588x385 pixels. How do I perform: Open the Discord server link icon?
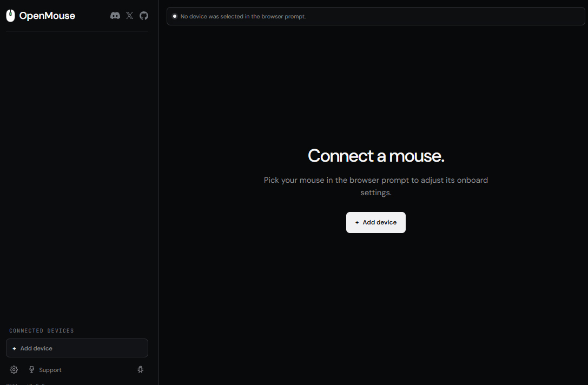115,16
